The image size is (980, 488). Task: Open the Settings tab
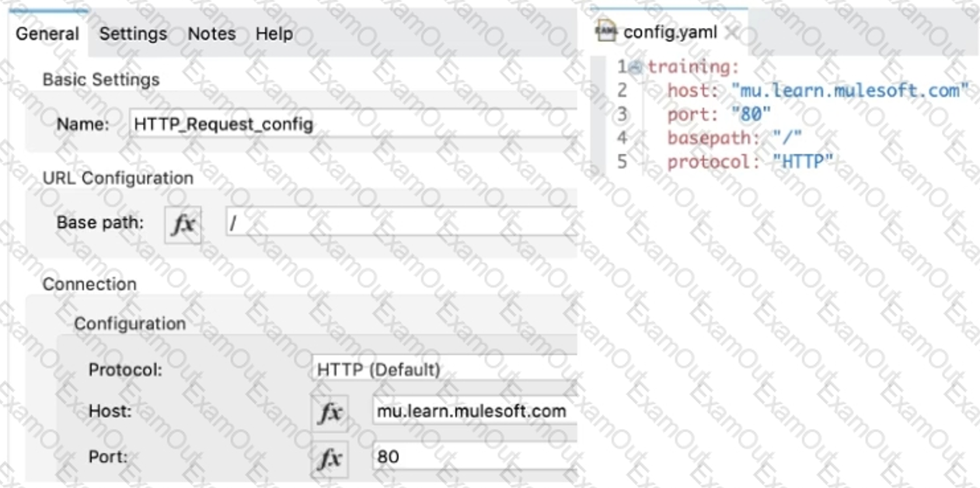(133, 34)
